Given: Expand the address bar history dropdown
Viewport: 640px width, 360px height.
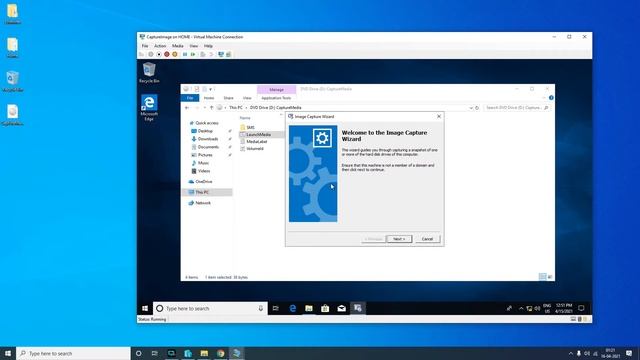Looking at the screenshot, I should 471,108.
